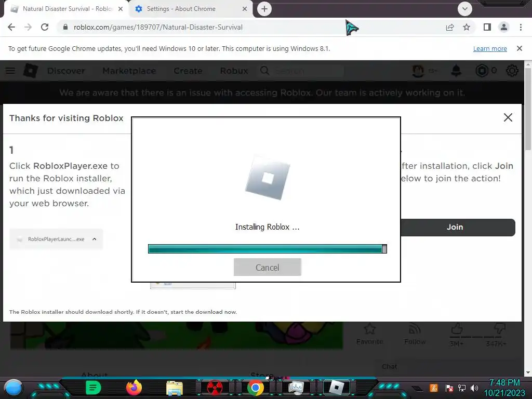The height and width of the screenshot is (399, 532).
Task: Open the taskbar clock and date
Action: (x=504, y=388)
